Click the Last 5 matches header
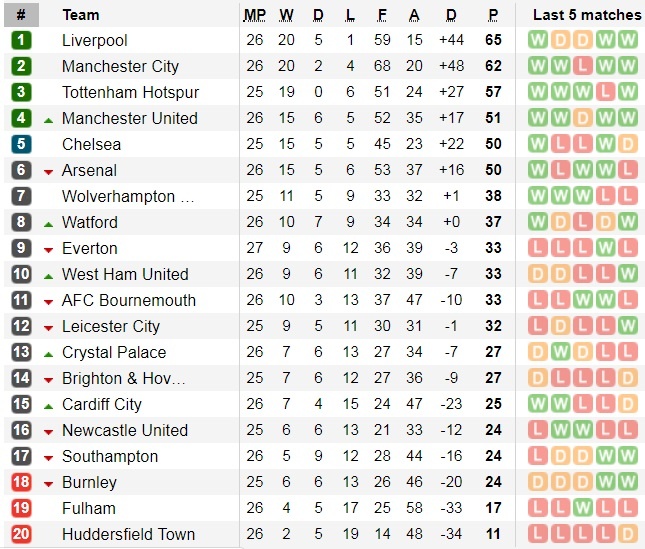Viewport: 645px width, 549px height. tap(587, 15)
